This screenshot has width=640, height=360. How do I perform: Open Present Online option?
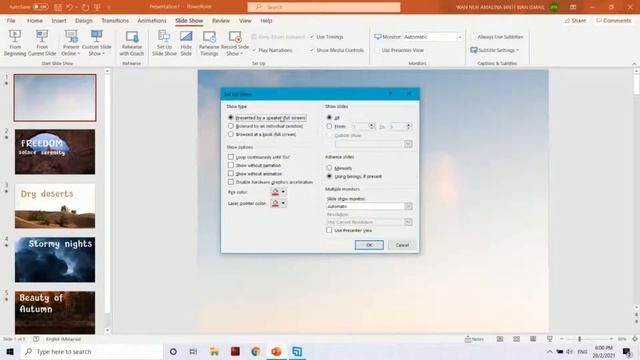pos(71,42)
